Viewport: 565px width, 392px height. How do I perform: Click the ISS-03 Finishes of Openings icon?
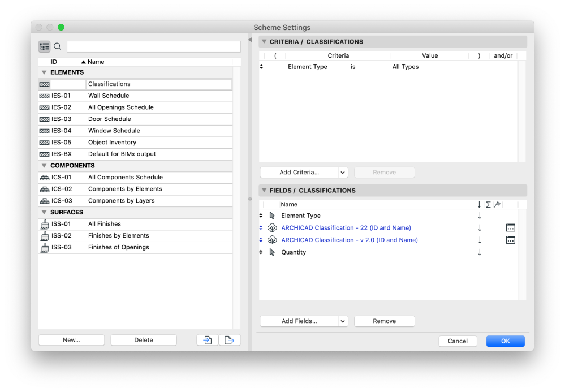point(45,248)
